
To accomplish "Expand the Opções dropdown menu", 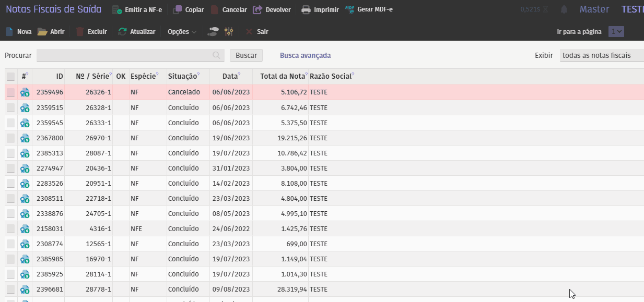I will click(182, 32).
